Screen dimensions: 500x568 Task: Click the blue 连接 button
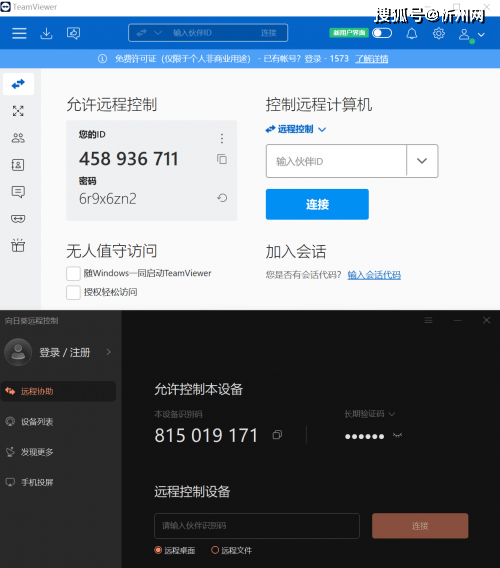point(317,204)
